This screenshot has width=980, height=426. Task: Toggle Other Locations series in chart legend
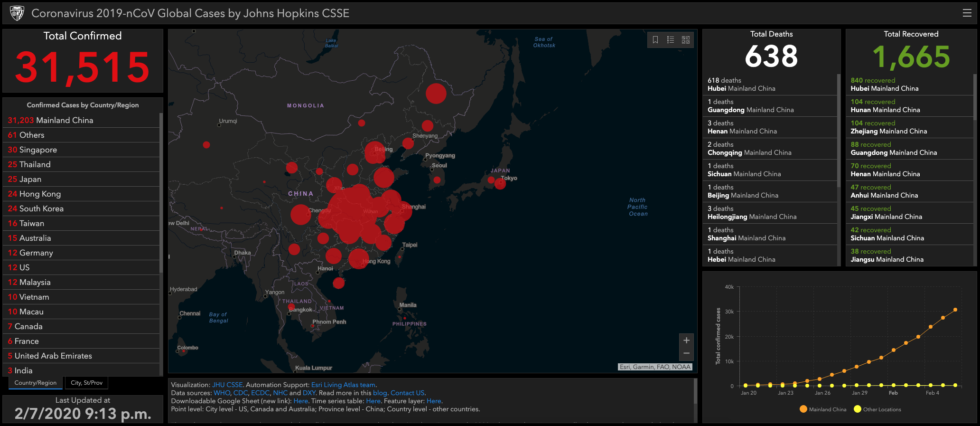pos(877,409)
